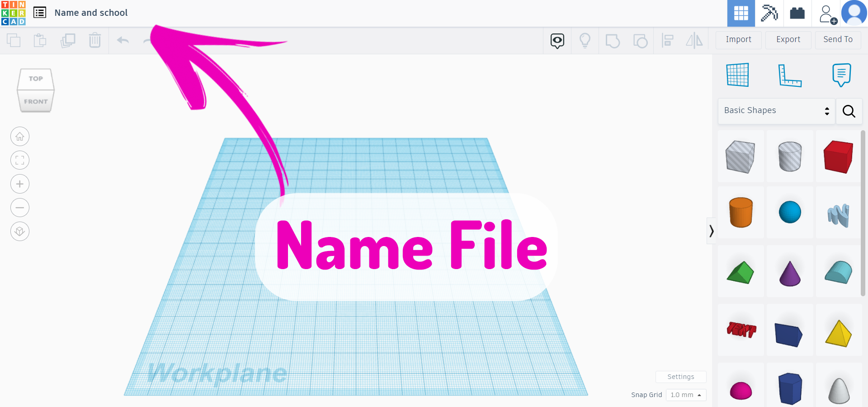Screen dimensions: 868x407
Task: Click the Export button
Action: pos(788,40)
